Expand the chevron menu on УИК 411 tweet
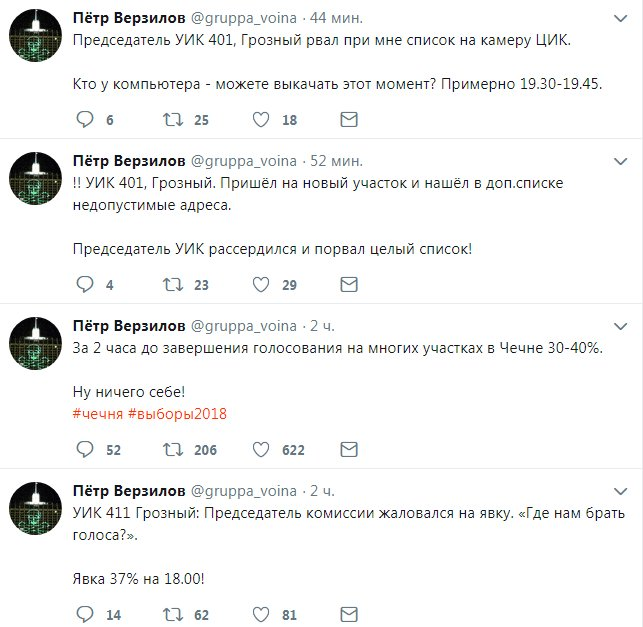This screenshot has height=627, width=643. (620, 491)
